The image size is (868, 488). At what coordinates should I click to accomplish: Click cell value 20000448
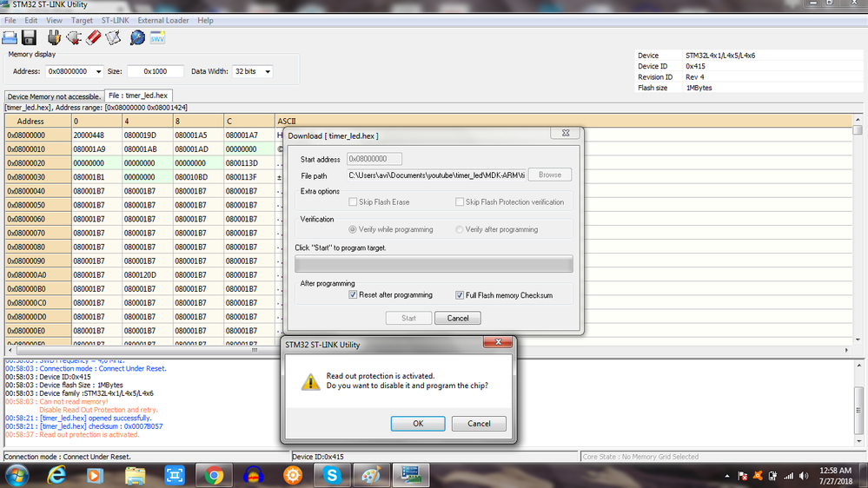point(96,135)
